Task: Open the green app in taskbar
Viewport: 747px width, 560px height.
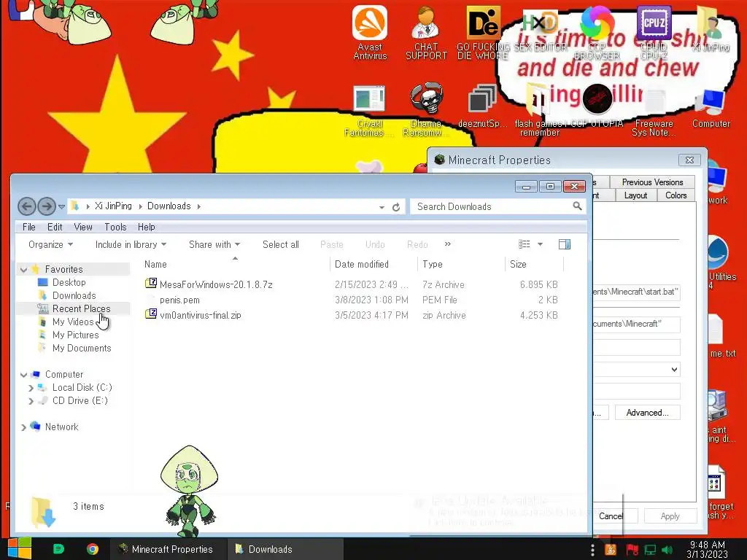Action: click(x=58, y=549)
